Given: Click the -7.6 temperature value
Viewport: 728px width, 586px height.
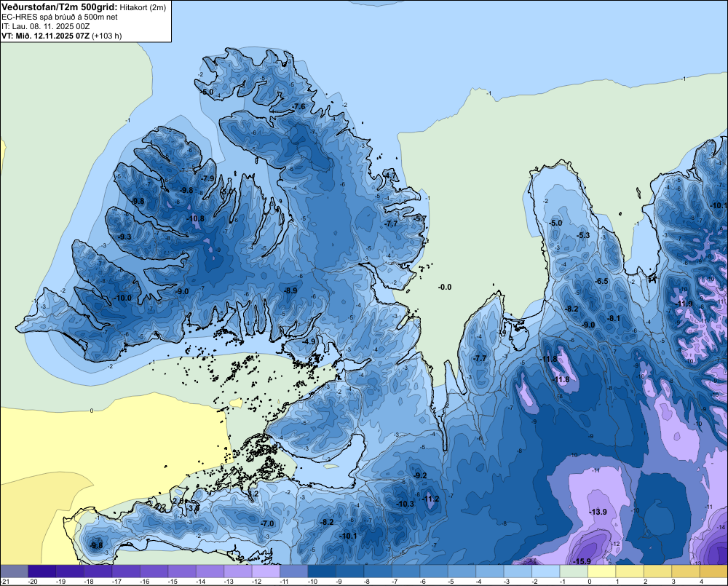Looking at the screenshot, I should (298, 107).
